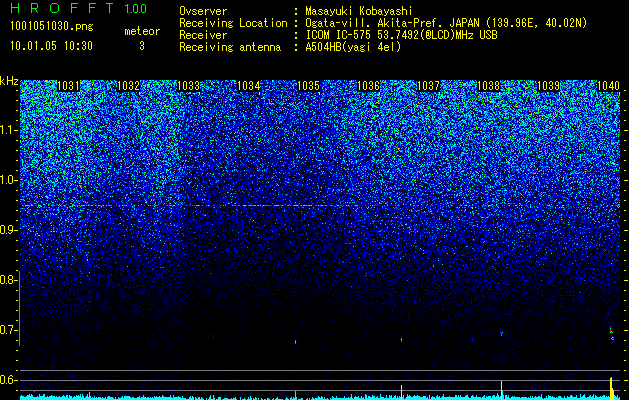Select the filename 1001051030.png
Image resolution: width=629 pixels, height=400 pixels.
[52, 27]
